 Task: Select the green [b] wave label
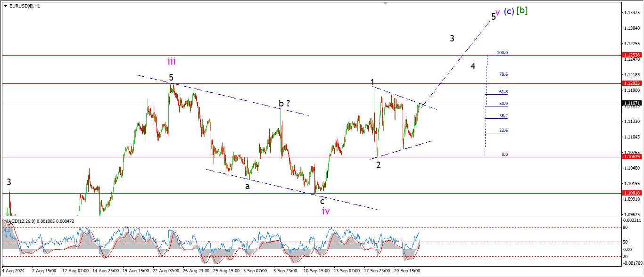[x=522, y=11]
